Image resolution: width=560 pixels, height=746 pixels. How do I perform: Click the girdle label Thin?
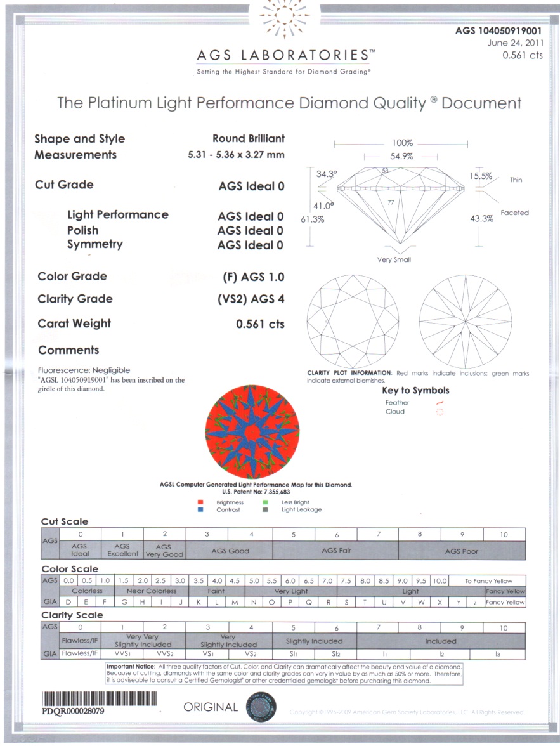516,180
